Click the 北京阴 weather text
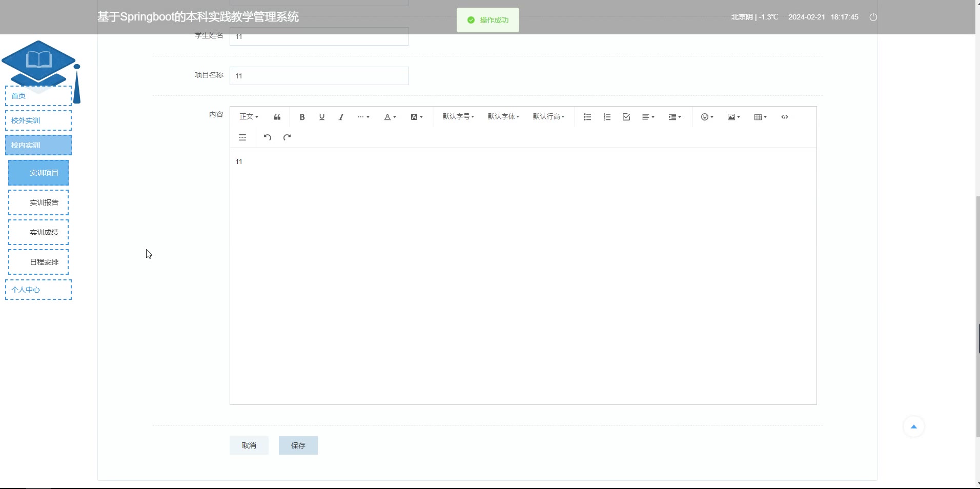This screenshot has width=980, height=489. [754, 17]
